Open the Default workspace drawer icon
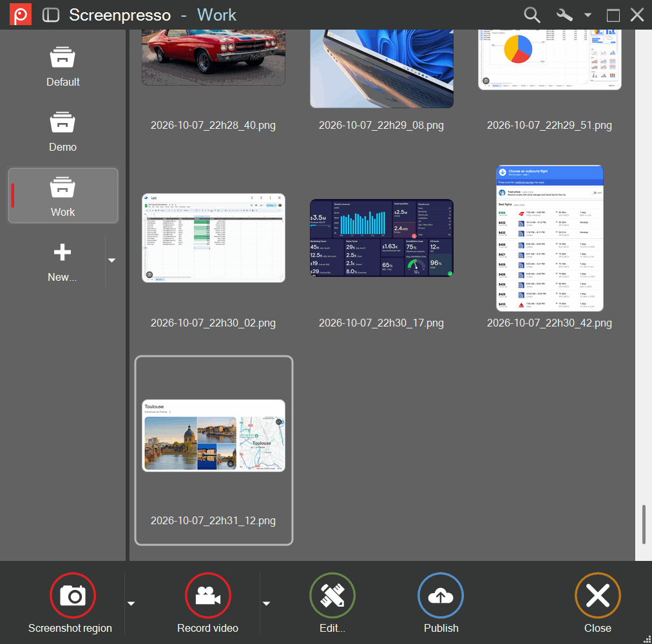 (62, 58)
